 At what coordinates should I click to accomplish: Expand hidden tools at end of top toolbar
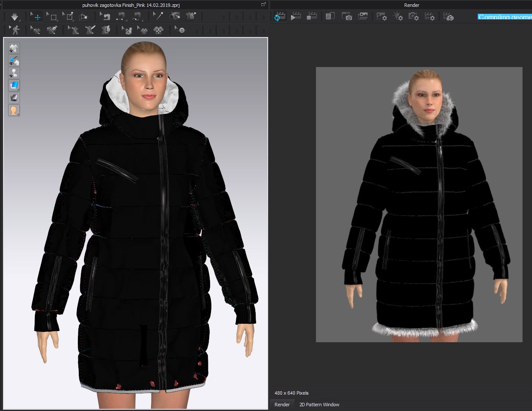263,17
